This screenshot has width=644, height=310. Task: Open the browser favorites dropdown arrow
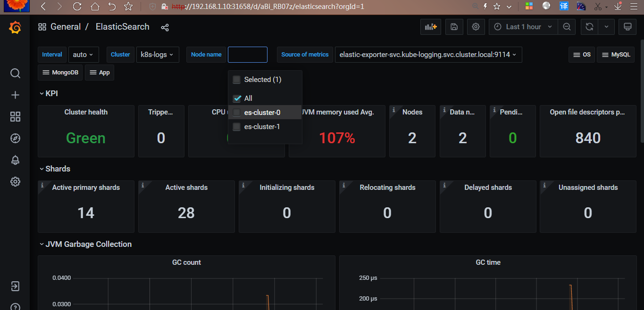pos(509,7)
